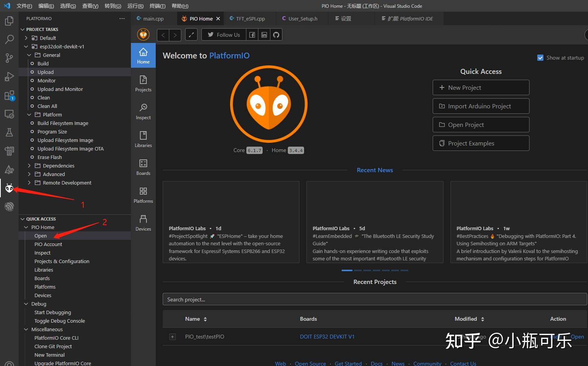Viewport: 588px width, 366px height.
Task: Click the Search project input field
Action: (374, 299)
